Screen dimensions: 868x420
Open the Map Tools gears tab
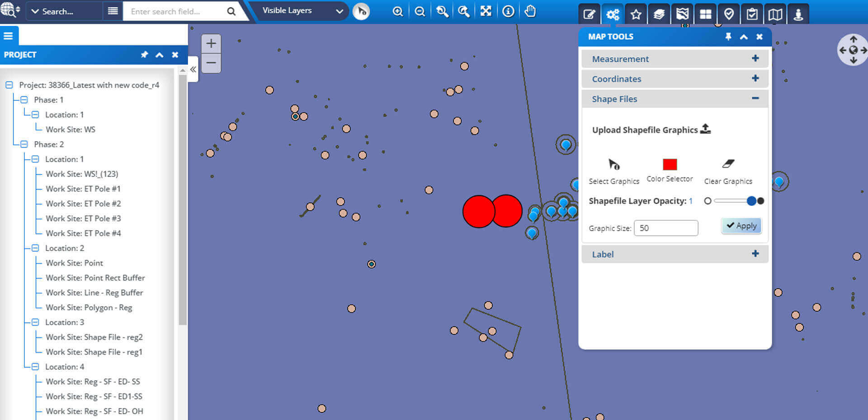tap(613, 14)
